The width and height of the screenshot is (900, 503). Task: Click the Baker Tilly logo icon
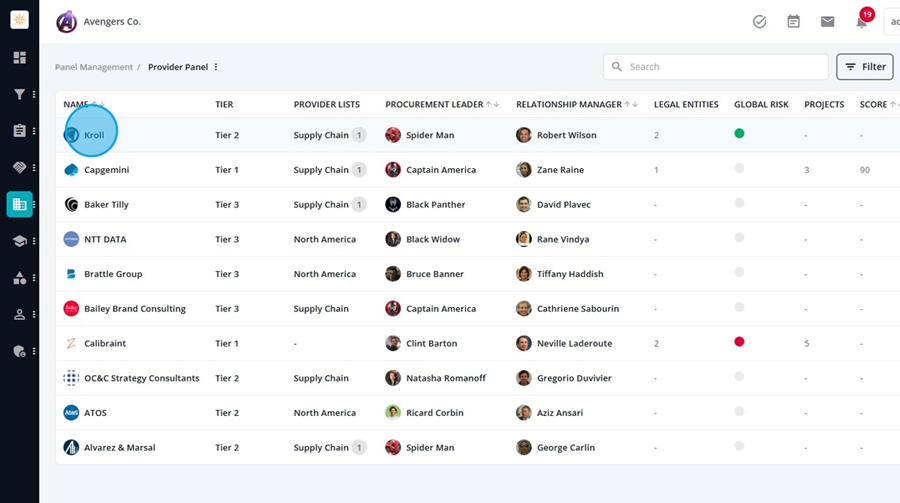71,204
